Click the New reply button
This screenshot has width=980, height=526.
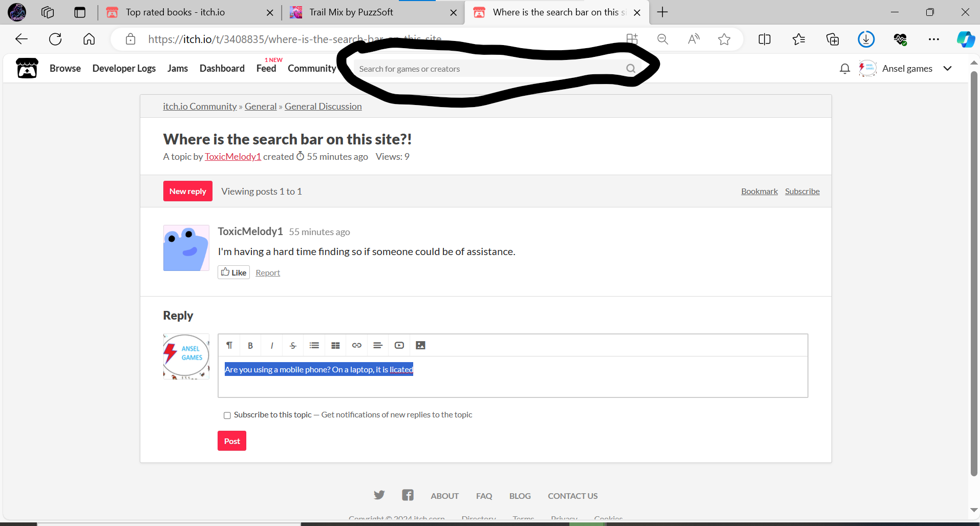pyautogui.click(x=188, y=191)
